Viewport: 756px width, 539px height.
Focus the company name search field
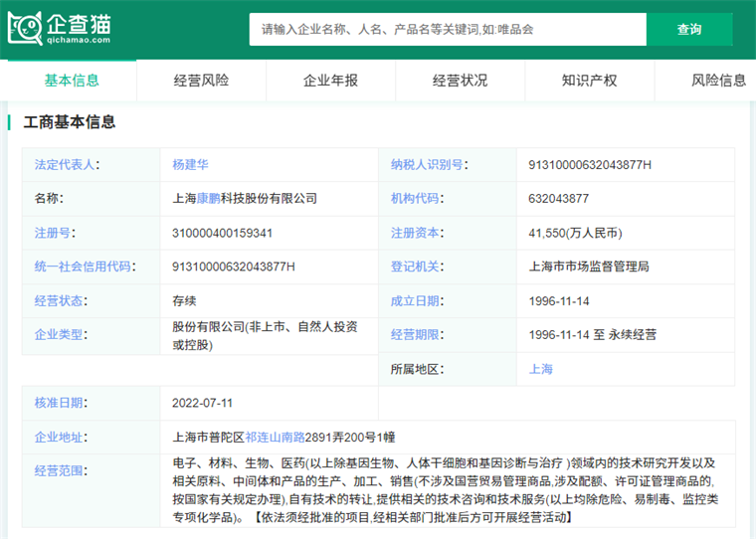point(448,30)
